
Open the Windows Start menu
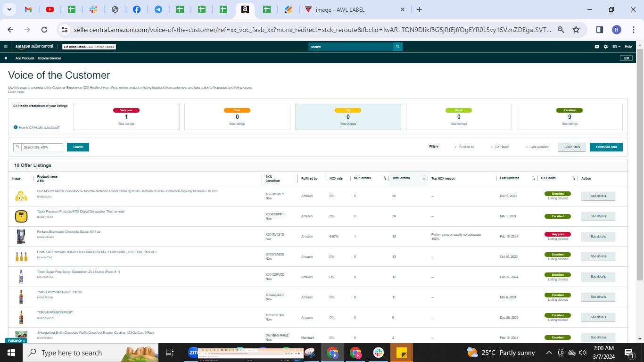coord(11,353)
